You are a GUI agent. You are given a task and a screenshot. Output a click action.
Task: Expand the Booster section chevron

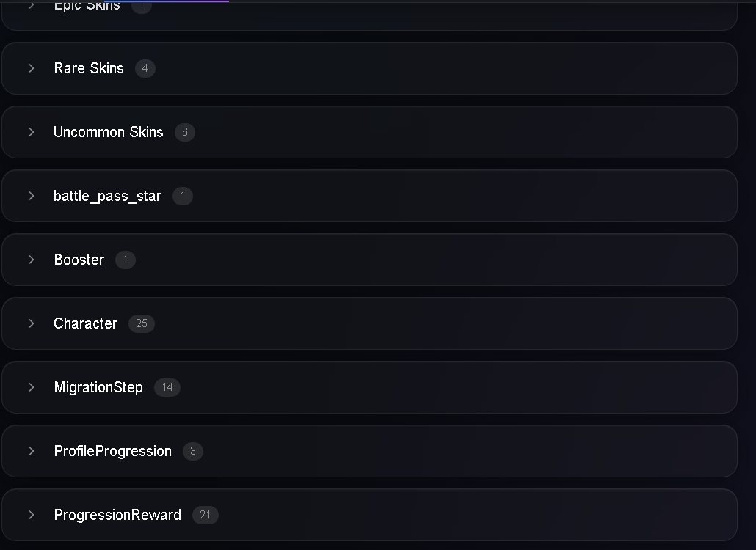(32, 260)
